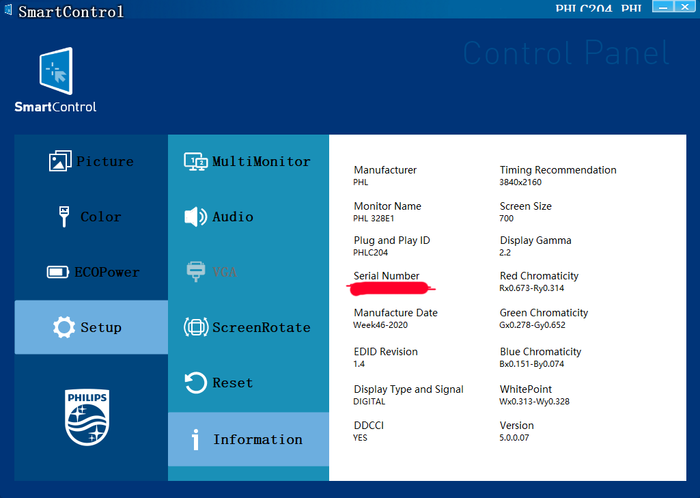Image resolution: width=700 pixels, height=498 pixels.
Task: Open the ECOPower section
Action: click(91, 272)
